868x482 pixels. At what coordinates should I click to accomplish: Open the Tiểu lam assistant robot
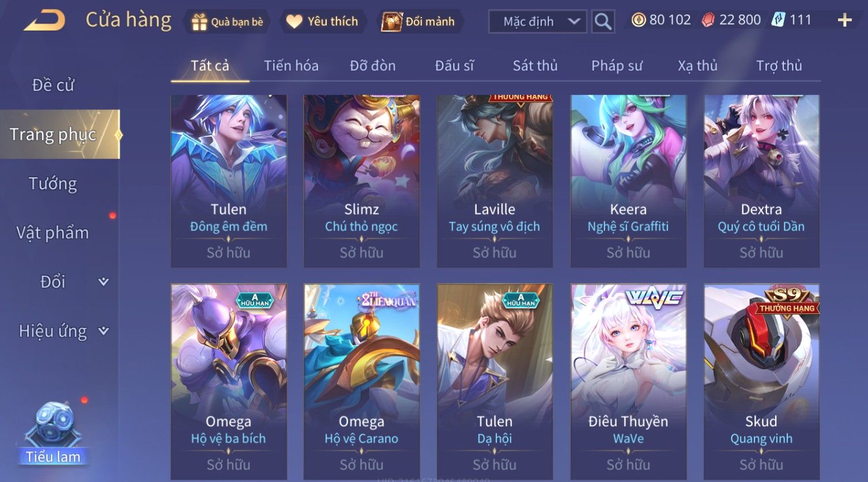click(53, 433)
